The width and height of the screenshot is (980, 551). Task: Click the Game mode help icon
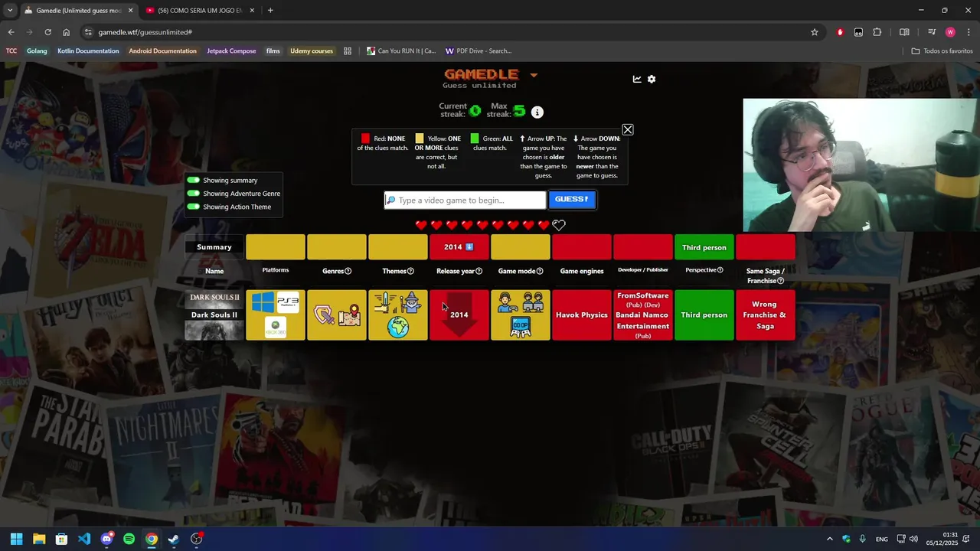coord(540,271)
